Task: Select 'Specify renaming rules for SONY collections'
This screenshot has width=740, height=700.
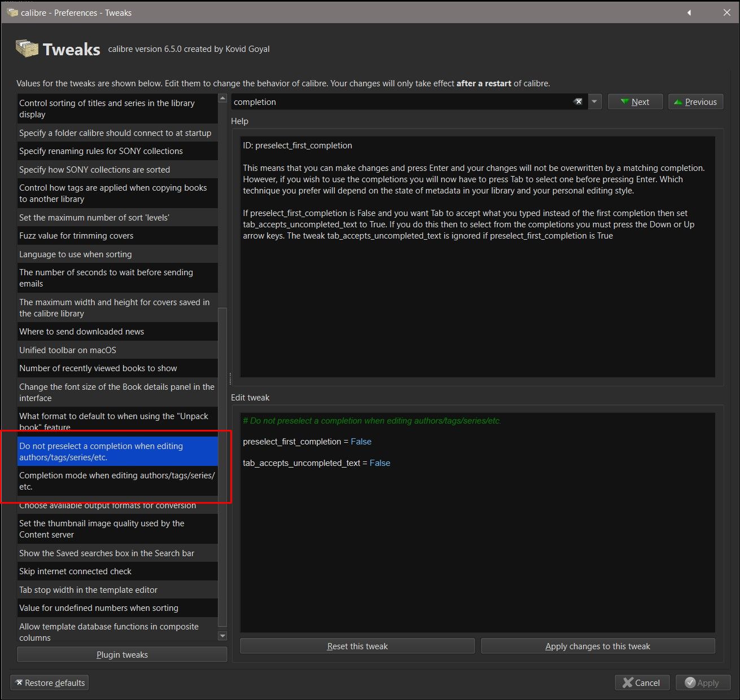Action: 117,151
